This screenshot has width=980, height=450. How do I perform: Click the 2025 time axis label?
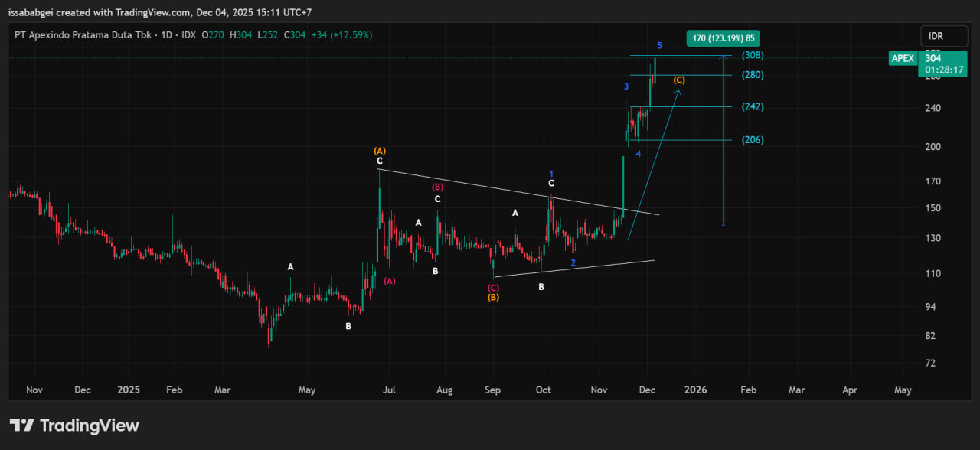tap(129, 390)
